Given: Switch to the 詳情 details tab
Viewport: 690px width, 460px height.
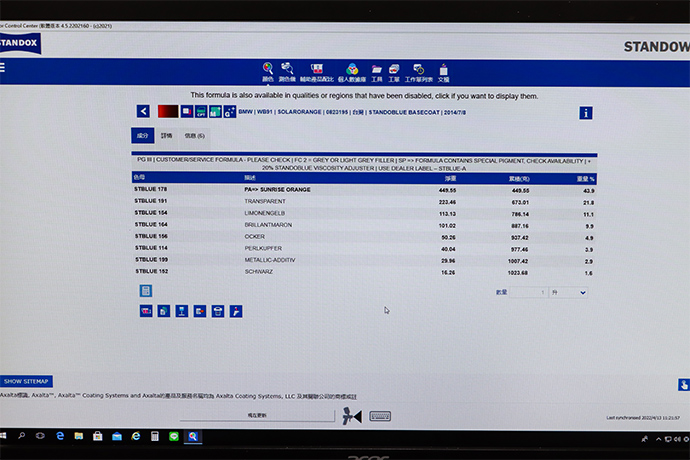Looking at the screenshot, I should [x=166, y=136].
